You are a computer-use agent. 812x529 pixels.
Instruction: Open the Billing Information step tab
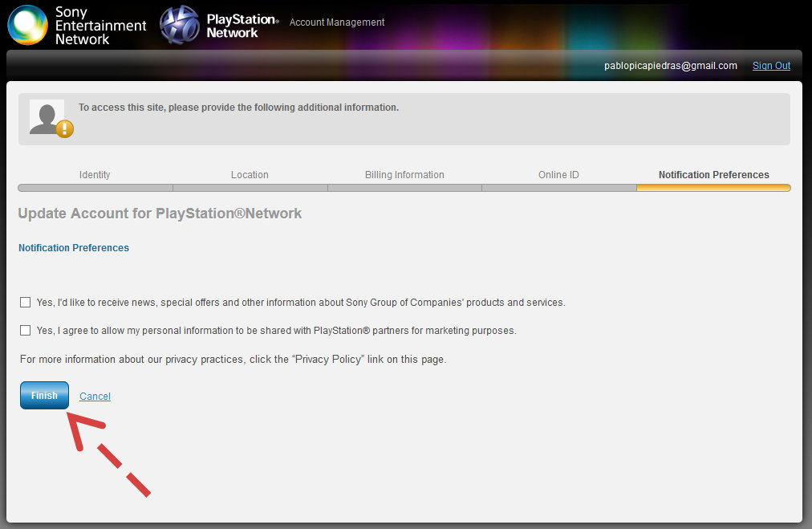404,175
